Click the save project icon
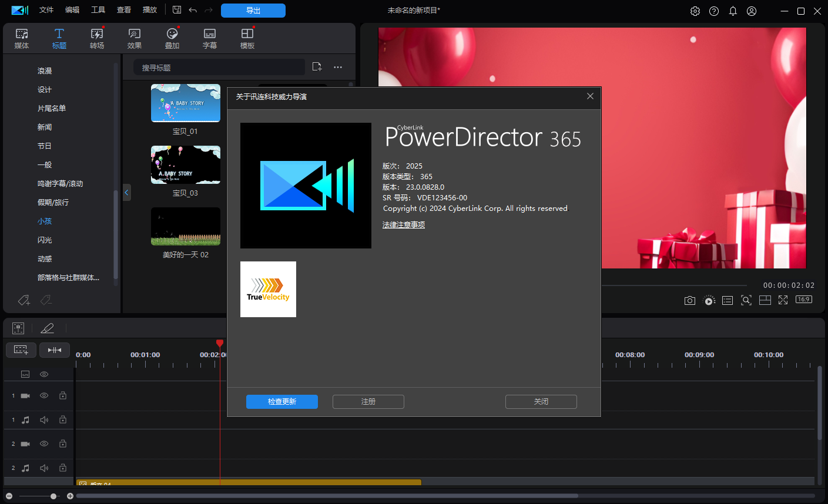The height and width of the screenshot is (504, 828). pyautogui.click(x=177, y=10)
